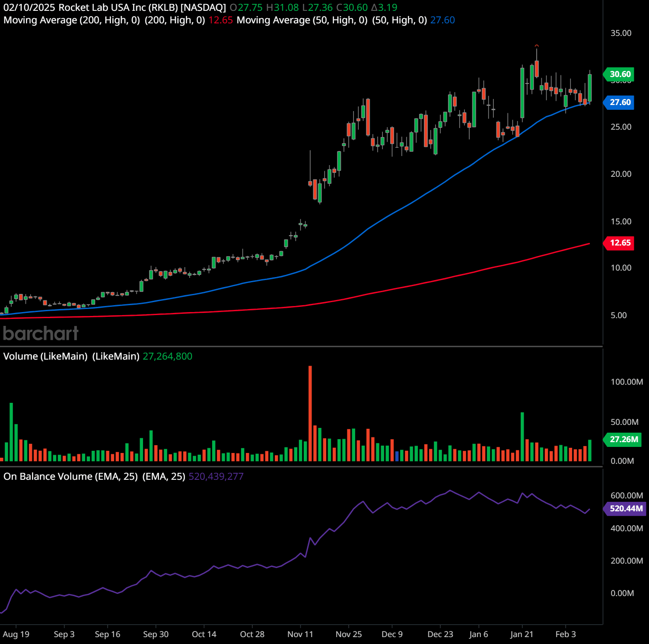Click the 600.00M OBV axis label
This screenshot has height=644, width=649.
627,495
